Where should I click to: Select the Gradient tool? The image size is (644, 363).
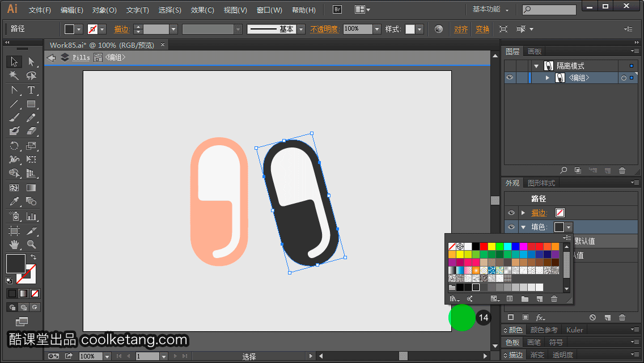pos(31,188)
